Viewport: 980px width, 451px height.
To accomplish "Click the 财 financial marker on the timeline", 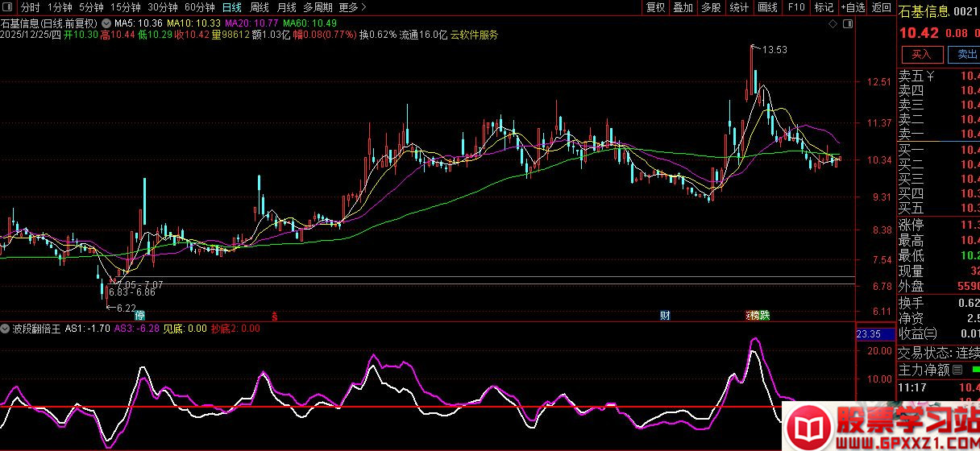I will coord(665,315).
